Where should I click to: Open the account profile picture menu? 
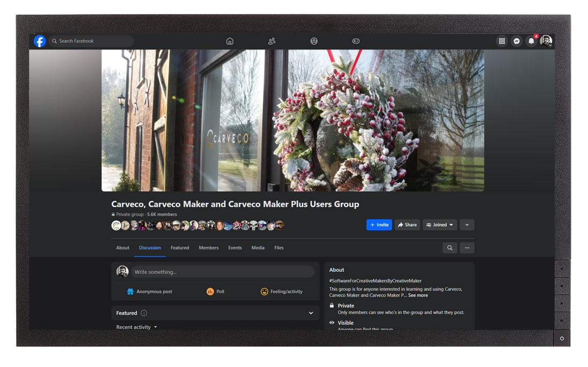[546, 41]
